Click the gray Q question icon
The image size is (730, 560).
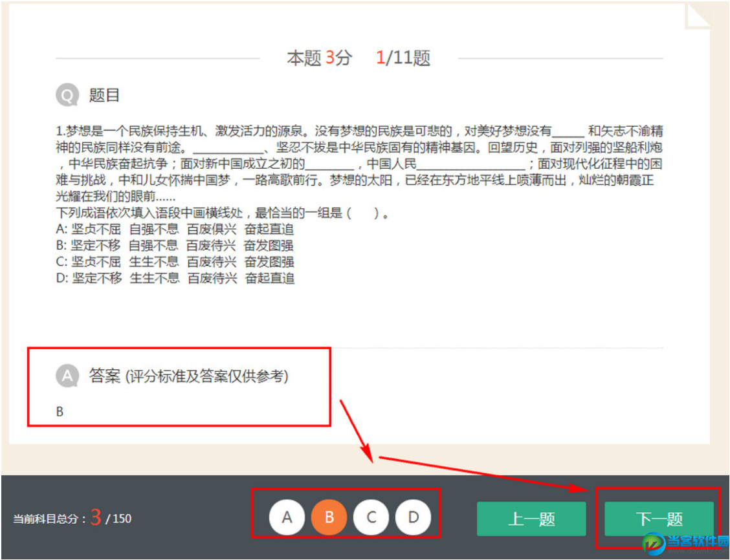coord(67,95)
